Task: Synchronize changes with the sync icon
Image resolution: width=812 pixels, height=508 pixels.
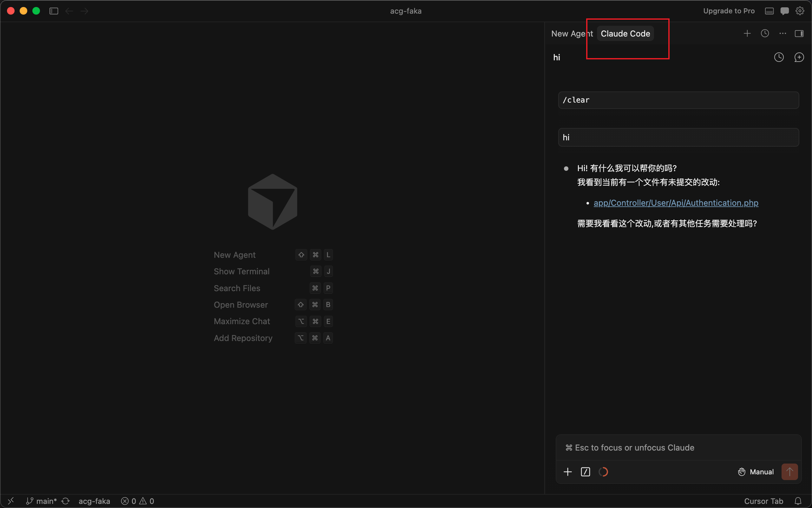Action: pos(65,501)
